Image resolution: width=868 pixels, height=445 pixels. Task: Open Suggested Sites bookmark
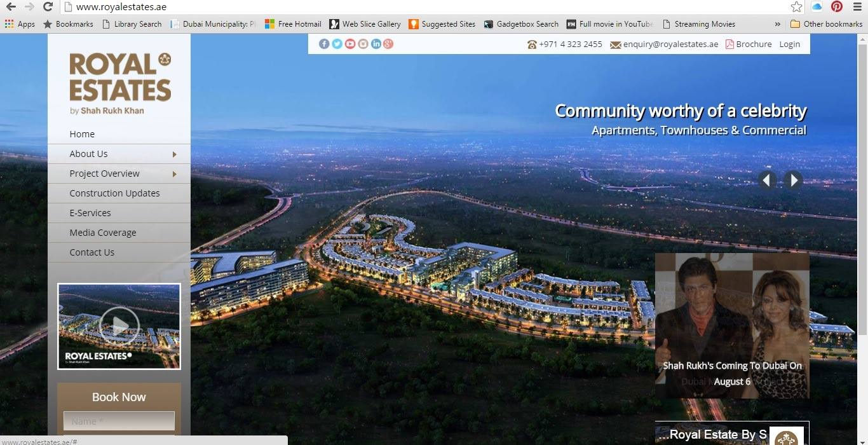[x=442, y=24]
